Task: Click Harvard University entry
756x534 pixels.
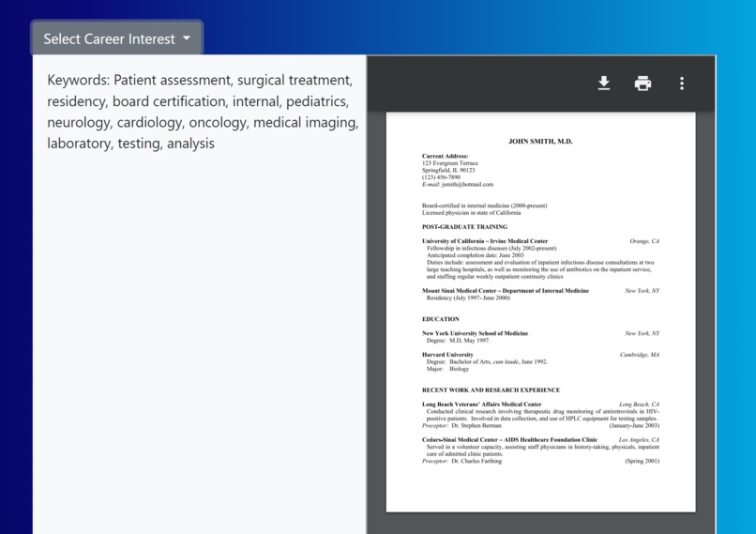Action: tap(447, 355)
